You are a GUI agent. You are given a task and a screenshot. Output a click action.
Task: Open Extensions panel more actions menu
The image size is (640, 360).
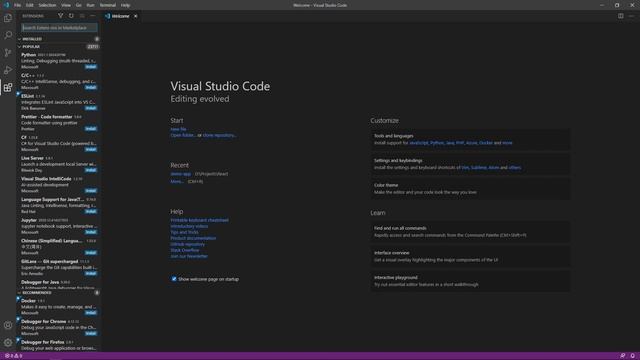coord(93,16)
